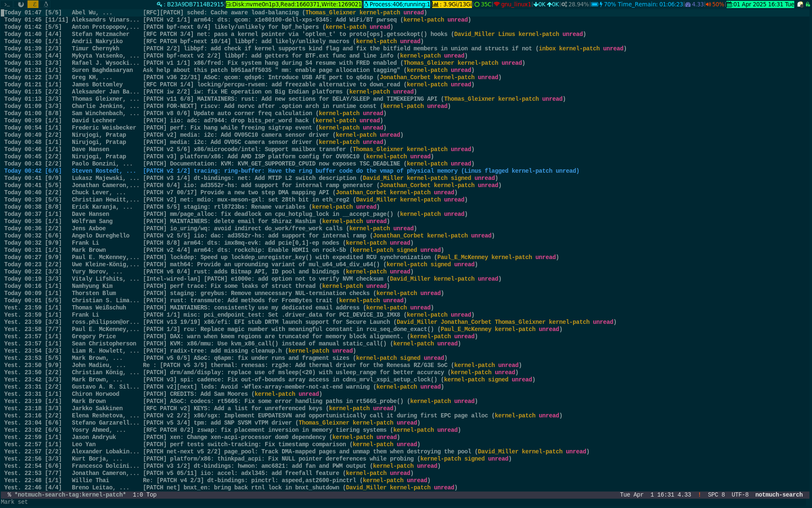
Task: Click the CPU usage gears 28.94% indicator
Action: [575, 4]
